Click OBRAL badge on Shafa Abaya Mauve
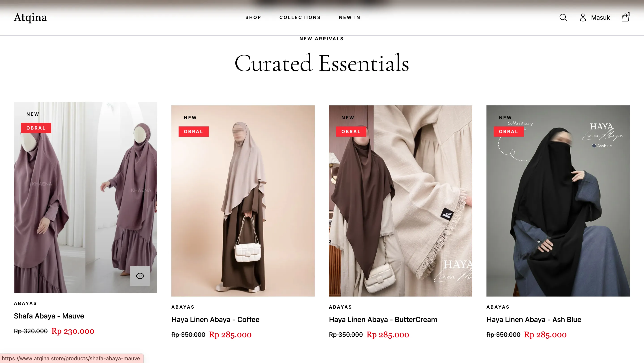 pyautogui.click(x=36, y=128)
